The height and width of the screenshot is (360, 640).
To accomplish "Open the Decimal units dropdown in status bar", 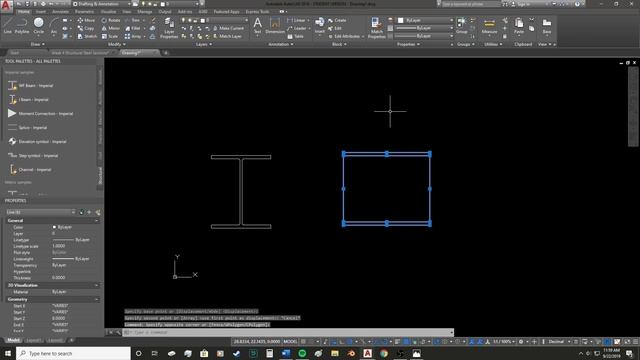I will (559, 342).
